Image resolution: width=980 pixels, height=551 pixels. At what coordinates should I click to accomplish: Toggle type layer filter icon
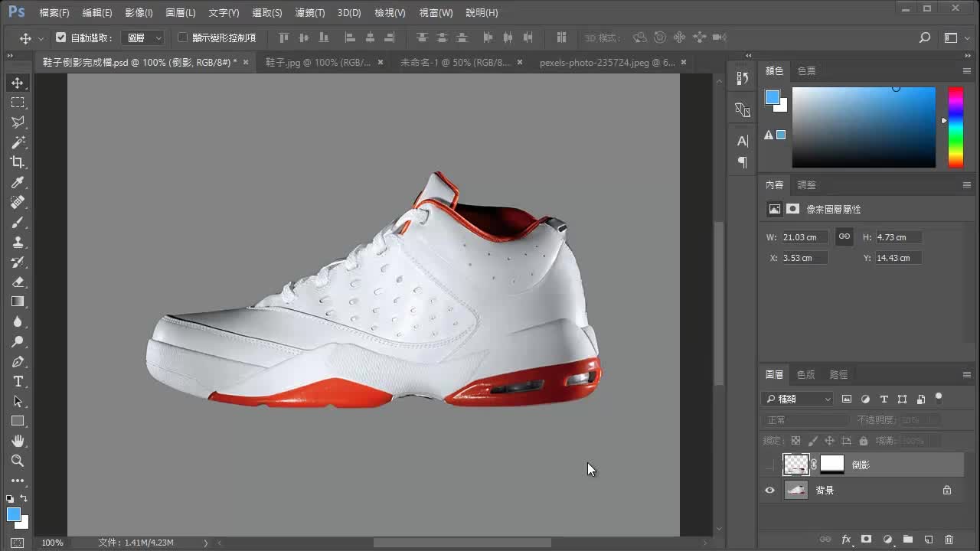tap(884, 399)
